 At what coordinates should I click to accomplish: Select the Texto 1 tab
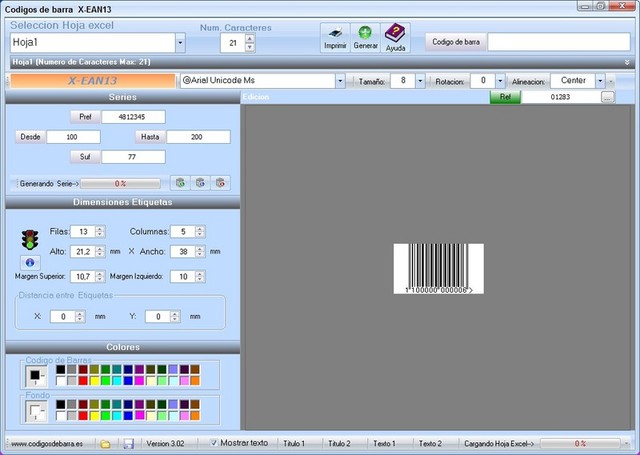[x=384, y=444]
